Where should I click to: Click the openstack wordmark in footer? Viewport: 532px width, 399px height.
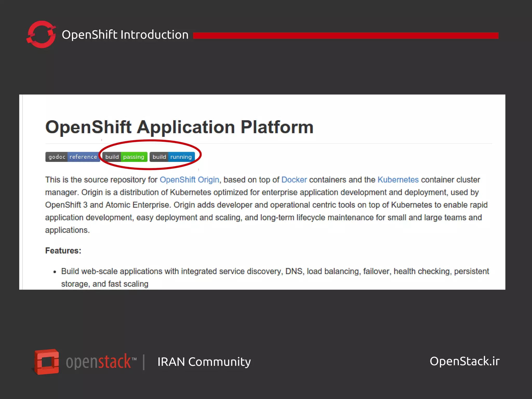coord(101,361)
